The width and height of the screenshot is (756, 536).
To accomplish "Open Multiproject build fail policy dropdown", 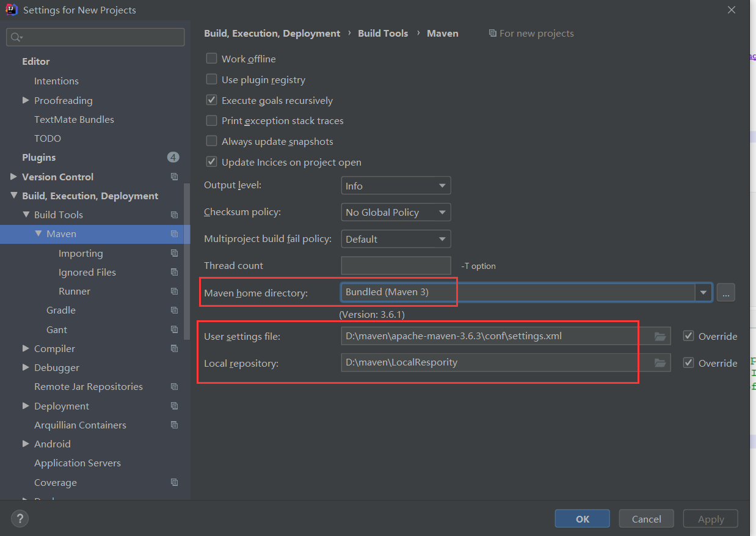I will (x=396, y=239).
